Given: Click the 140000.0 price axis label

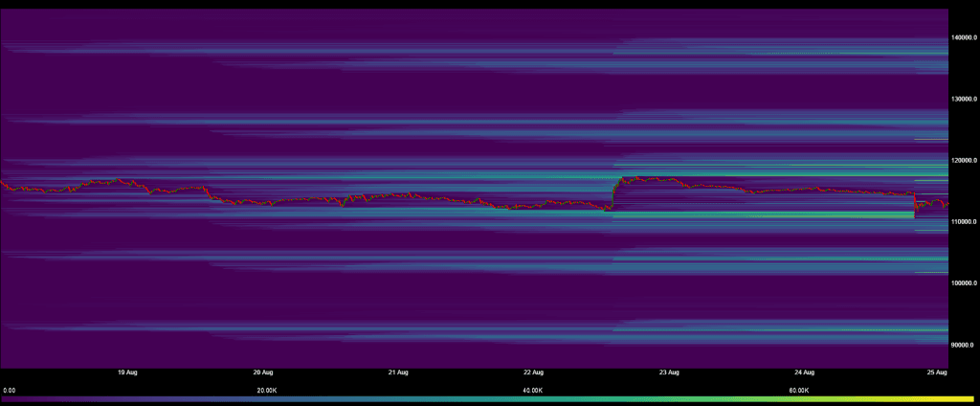Looking at the screenshot, I should [964, 37].
